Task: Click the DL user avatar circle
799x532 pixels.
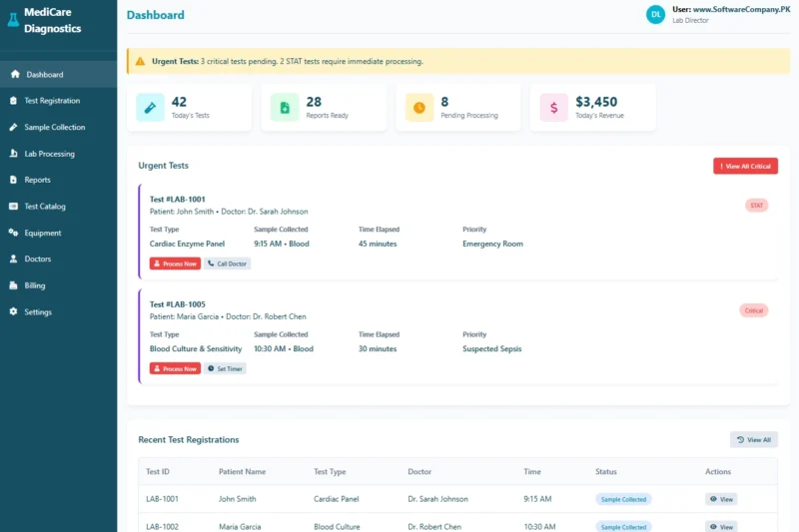Action: tap(655, 14)
